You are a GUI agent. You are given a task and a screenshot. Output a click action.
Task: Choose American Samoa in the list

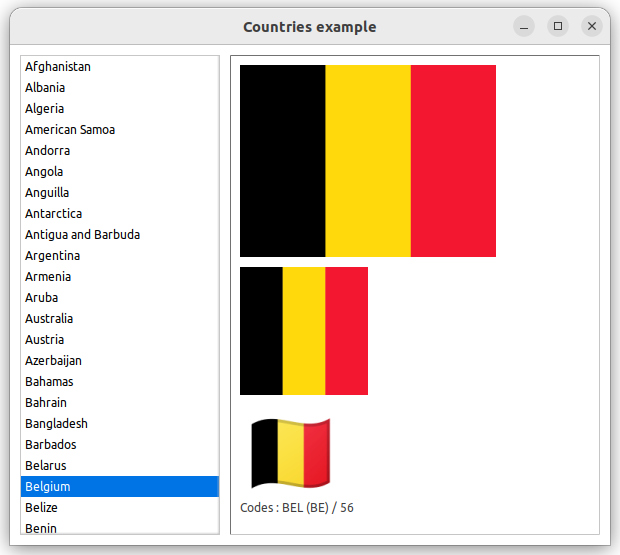click(70, 130)
